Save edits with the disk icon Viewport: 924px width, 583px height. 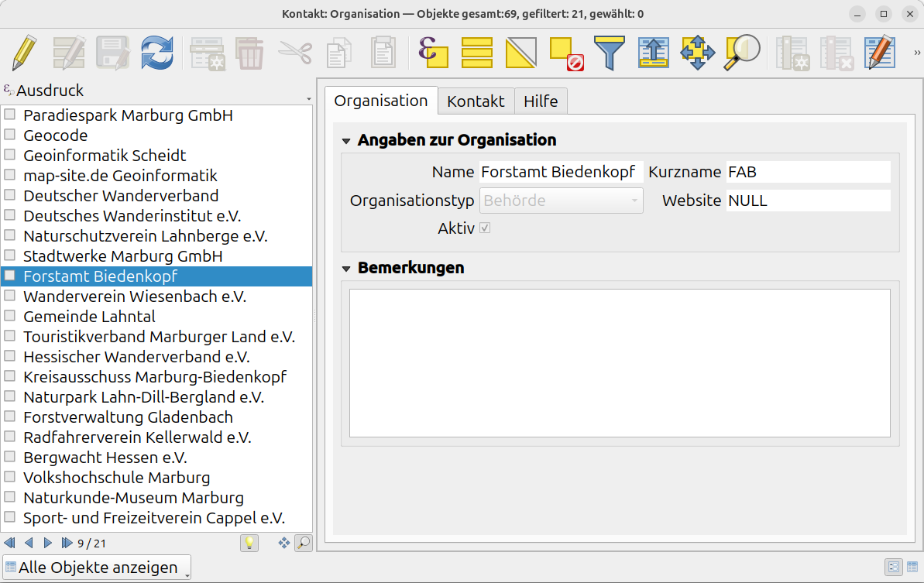point(113,53)
